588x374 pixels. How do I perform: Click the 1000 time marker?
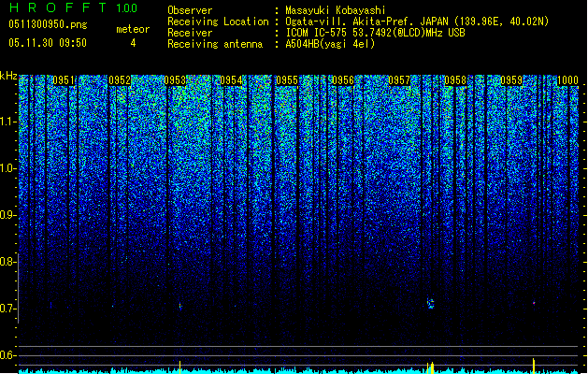567,80
